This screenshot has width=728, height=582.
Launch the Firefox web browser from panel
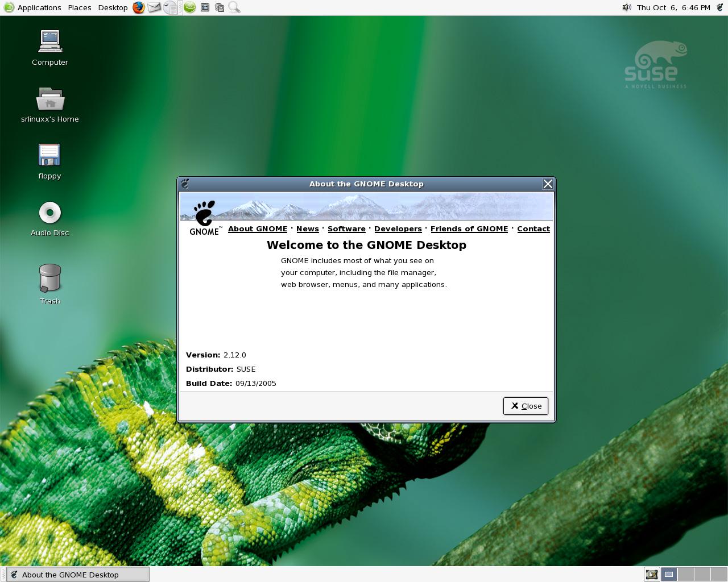click(139, 7)
